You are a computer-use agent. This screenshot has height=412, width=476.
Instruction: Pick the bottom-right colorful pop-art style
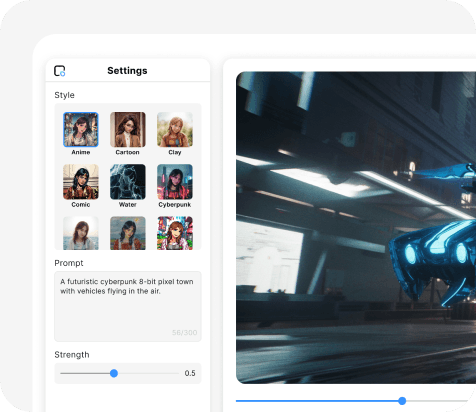pyautogui.click(x=175, y=233)
